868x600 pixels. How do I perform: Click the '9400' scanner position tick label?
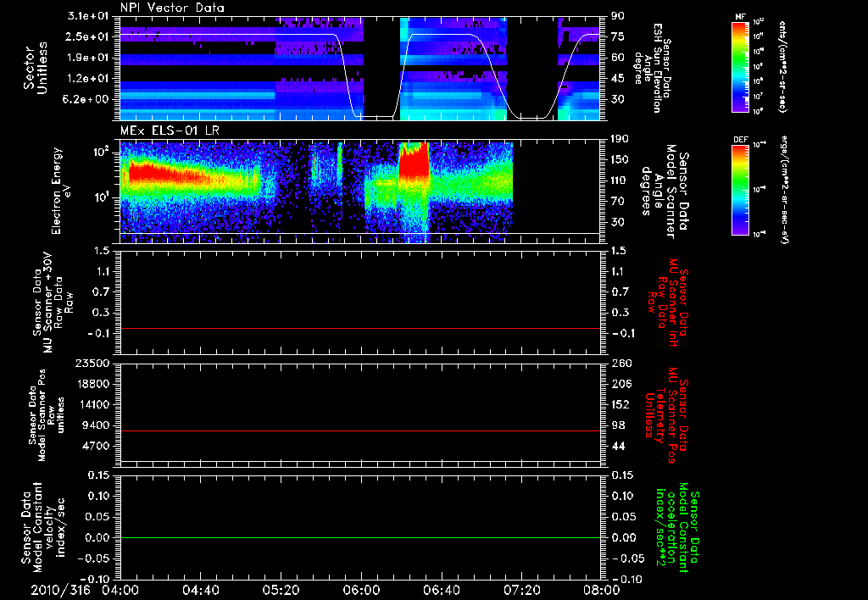pos(94,425)
